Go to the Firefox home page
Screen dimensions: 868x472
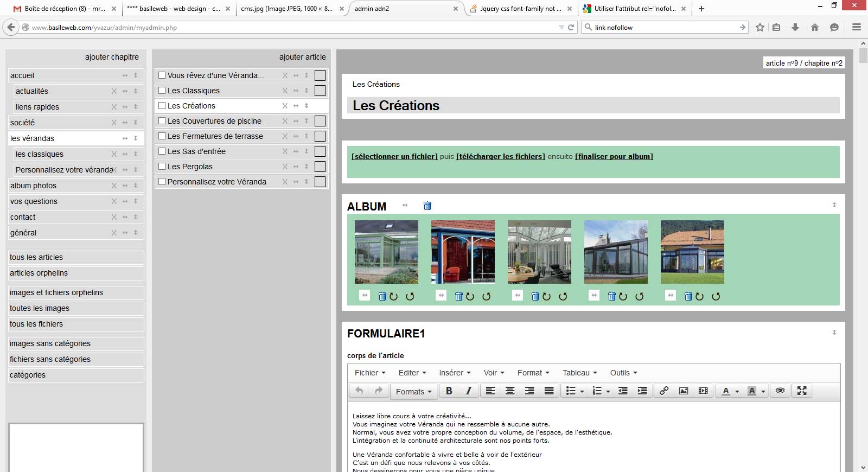tap(814, 27)
